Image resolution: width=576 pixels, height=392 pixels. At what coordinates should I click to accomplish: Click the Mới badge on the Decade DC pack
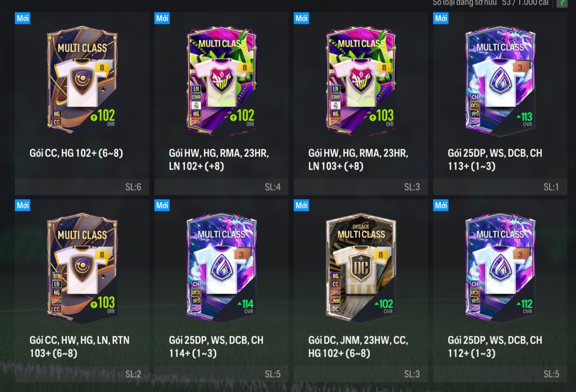[301, 205]
